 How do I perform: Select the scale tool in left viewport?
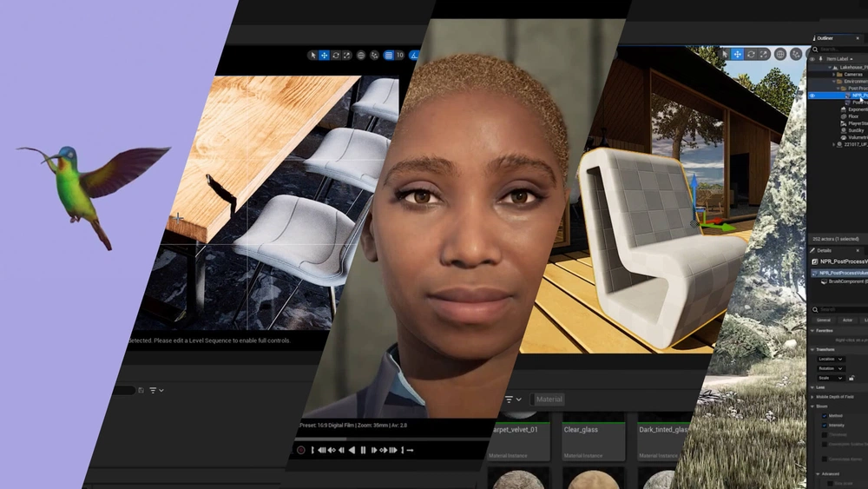click(x=347, y=55)
